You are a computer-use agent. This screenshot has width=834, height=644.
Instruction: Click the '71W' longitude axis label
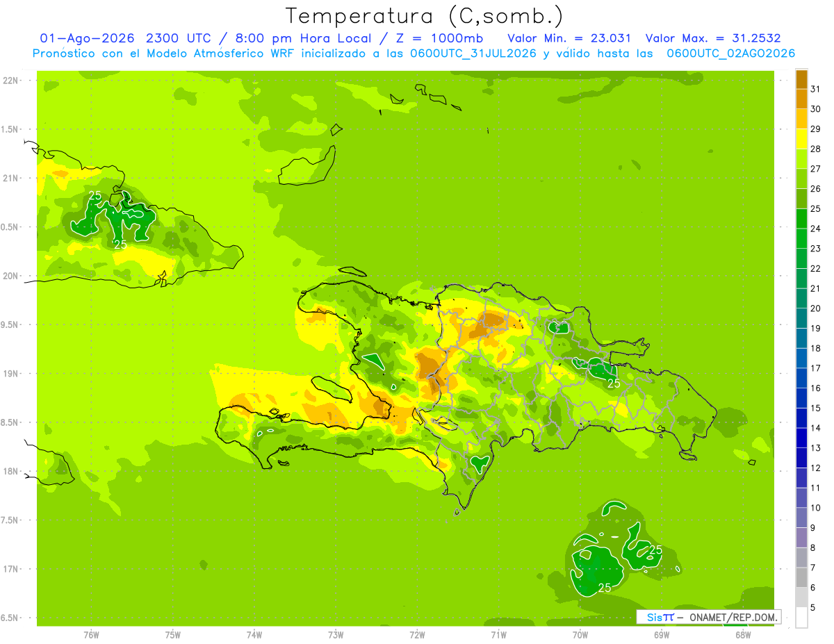point(498,634)
